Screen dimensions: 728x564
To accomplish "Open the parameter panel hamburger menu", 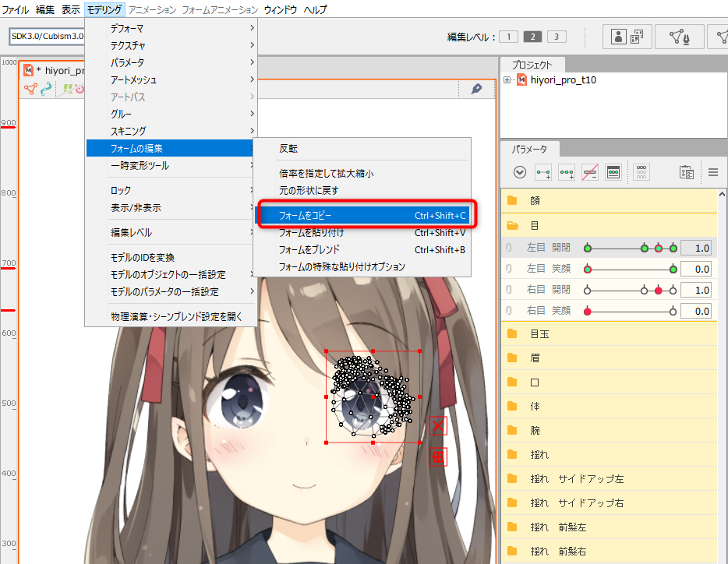I will click(x=712, y=172).
